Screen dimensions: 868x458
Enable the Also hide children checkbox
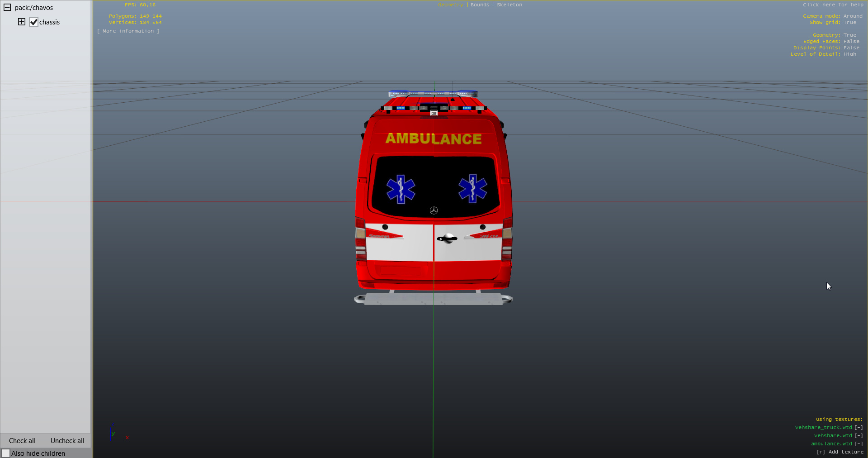pyautogui.click(x=5, y=453)
